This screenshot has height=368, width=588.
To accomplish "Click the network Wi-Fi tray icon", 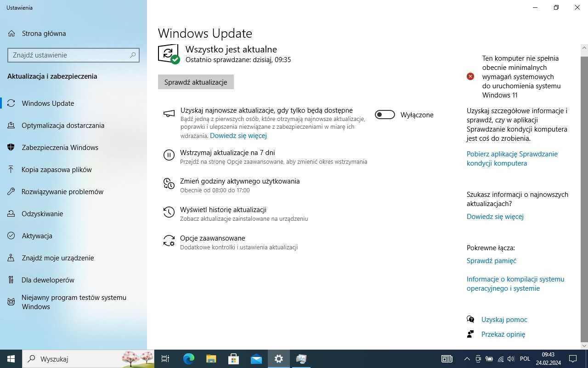I will pos(500,359).
